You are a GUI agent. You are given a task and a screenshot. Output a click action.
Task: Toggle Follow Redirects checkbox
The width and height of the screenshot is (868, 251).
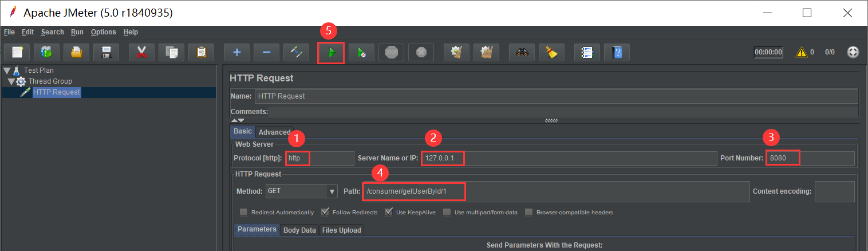click(x=325, y=212)
